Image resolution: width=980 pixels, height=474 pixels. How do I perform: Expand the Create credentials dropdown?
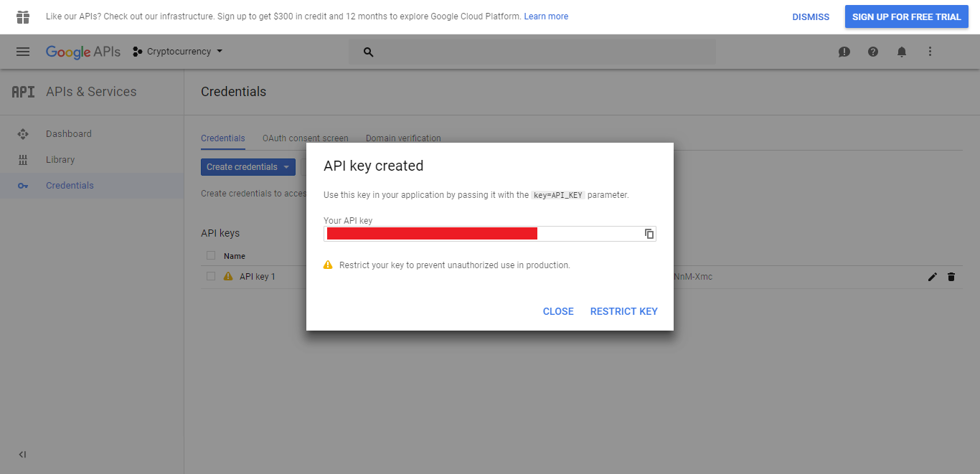point(248,166)
